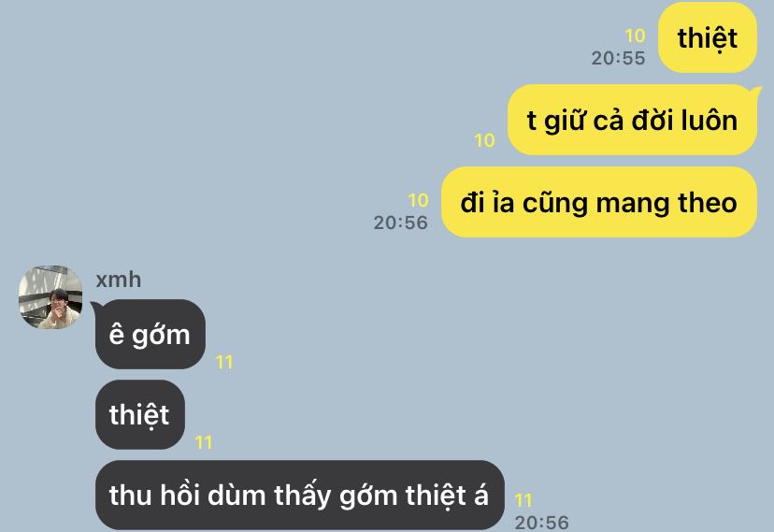This screenshot has width=774, height=532.
Task: Click unread count 10 beside yellow "thiệt"
Action: pyautogui.click(x=635, y=36)
